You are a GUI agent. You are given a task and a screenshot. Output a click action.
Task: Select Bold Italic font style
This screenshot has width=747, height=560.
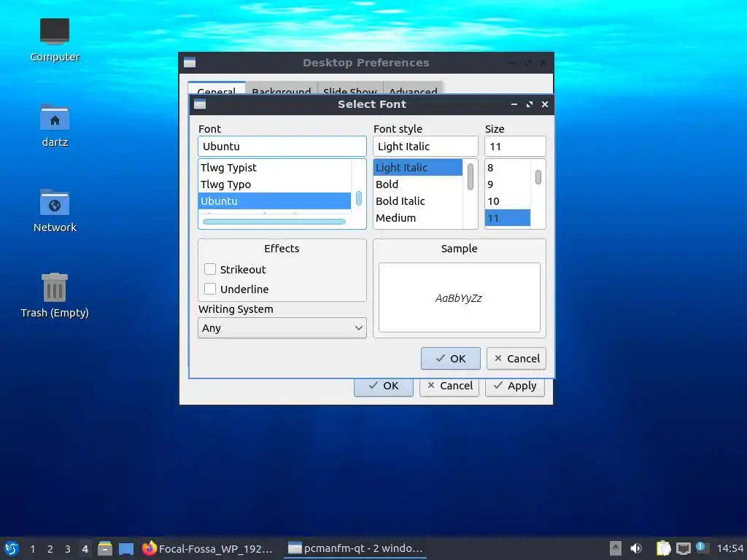pyautogui.click(x=418, y=201)
